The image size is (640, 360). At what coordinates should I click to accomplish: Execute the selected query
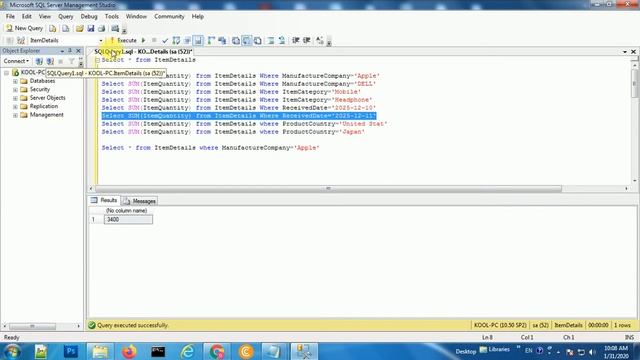[x=124, y=40]
